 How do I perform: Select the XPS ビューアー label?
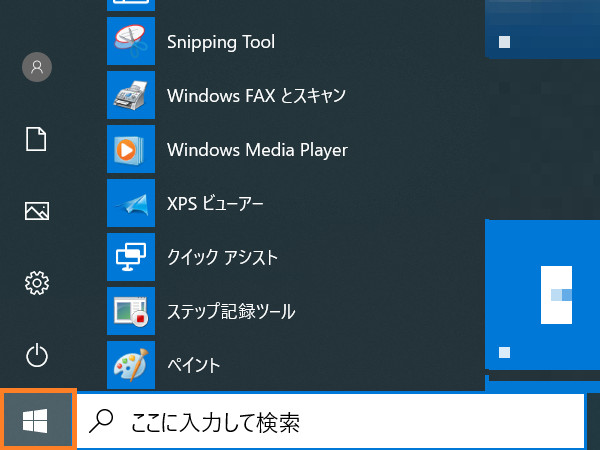pos(215,203)
